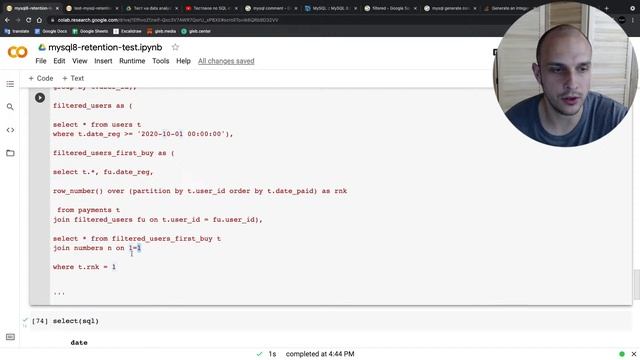Open the Runtime menu
This screenshot has width=640, height=360.
(x=132, y=61)
